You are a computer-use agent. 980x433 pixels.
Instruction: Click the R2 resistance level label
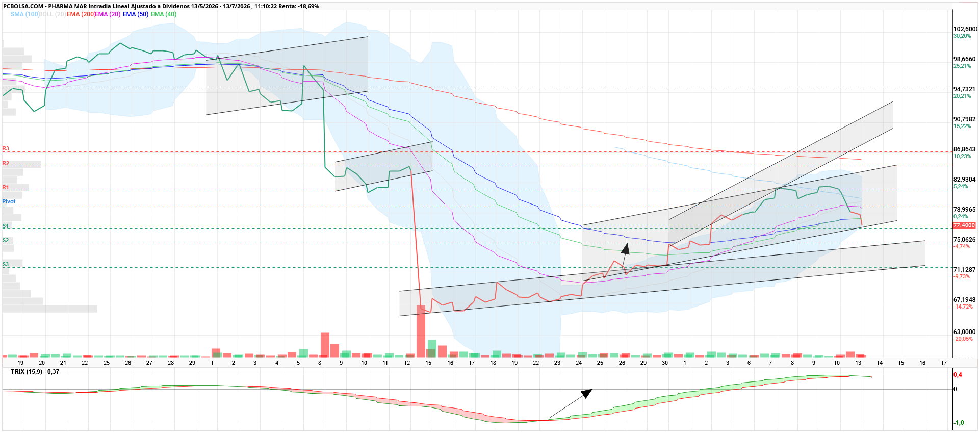(6, 164)
